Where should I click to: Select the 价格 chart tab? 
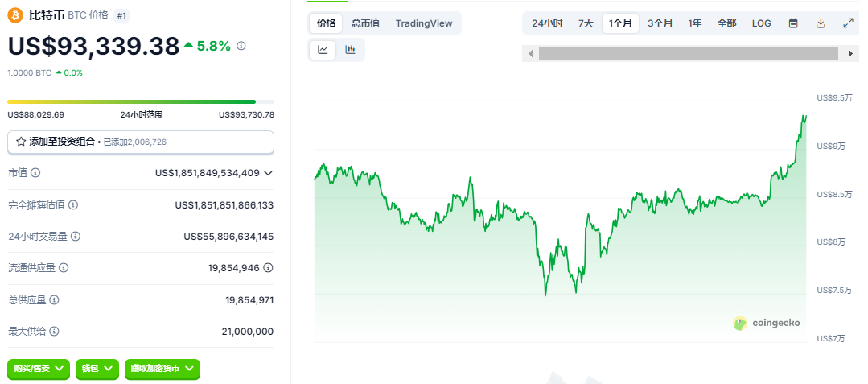(x=326, y=23)
